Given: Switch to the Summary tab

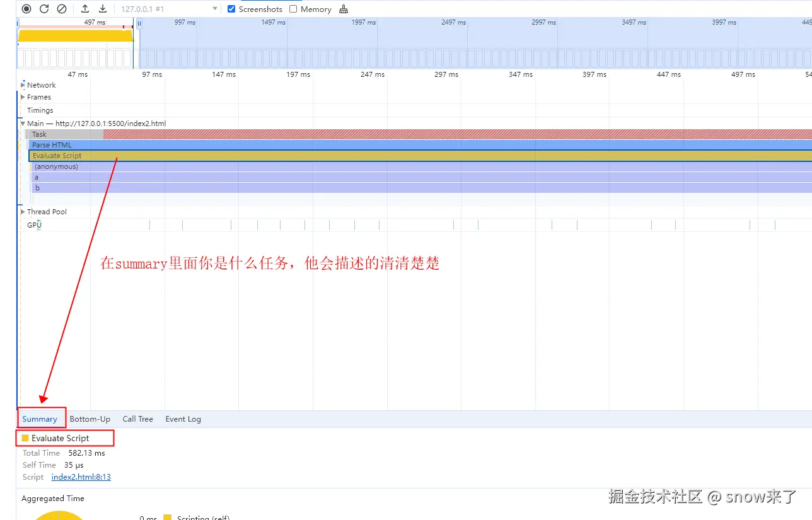Looking at the screenshot, I should pyautogui.click(x=40, y=419).
